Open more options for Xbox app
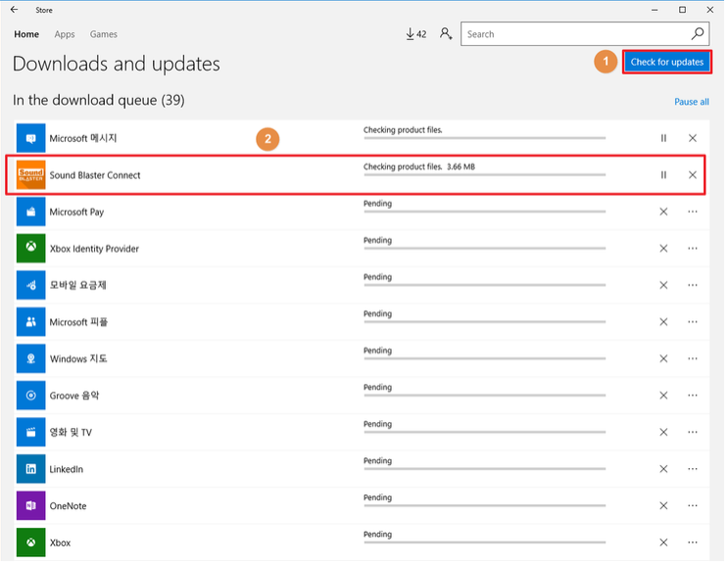Image resolution: width=728 pixels, height=564 pixels. point(693,542)
